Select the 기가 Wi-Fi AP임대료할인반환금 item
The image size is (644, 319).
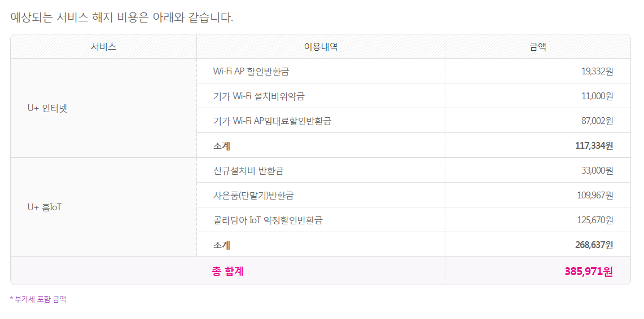272,121
